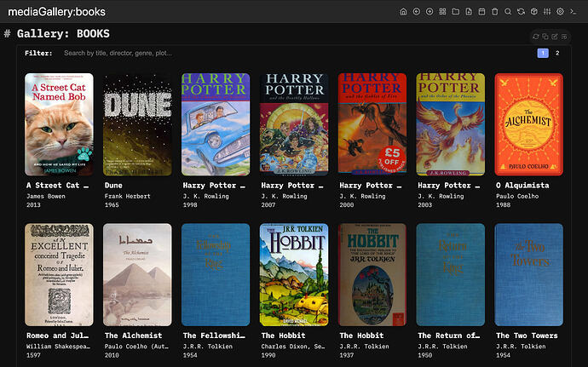This screenshot has height=367, width=588.
Task: Open the grid view icon in toolbar
Action: click(x=443, y=12)
